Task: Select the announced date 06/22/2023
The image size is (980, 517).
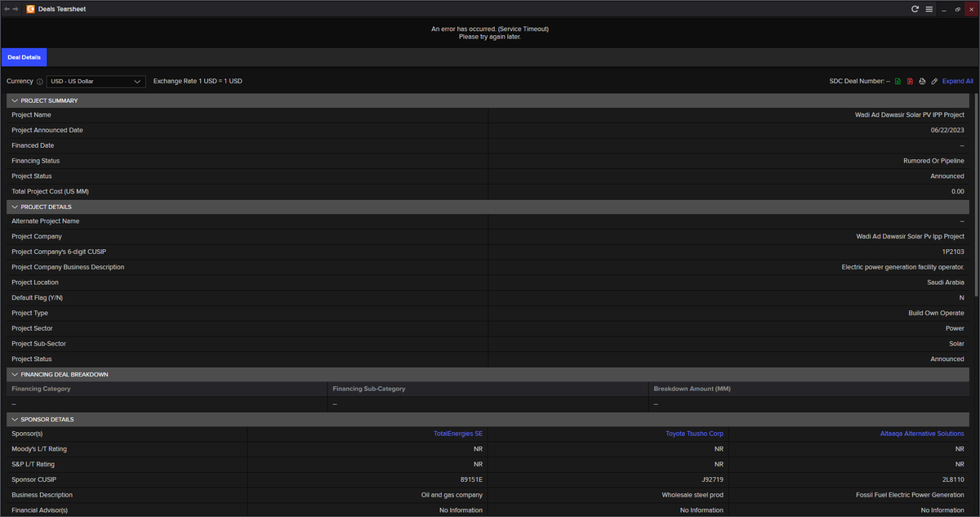Action: pyautogui.click(x=947, y=131)
